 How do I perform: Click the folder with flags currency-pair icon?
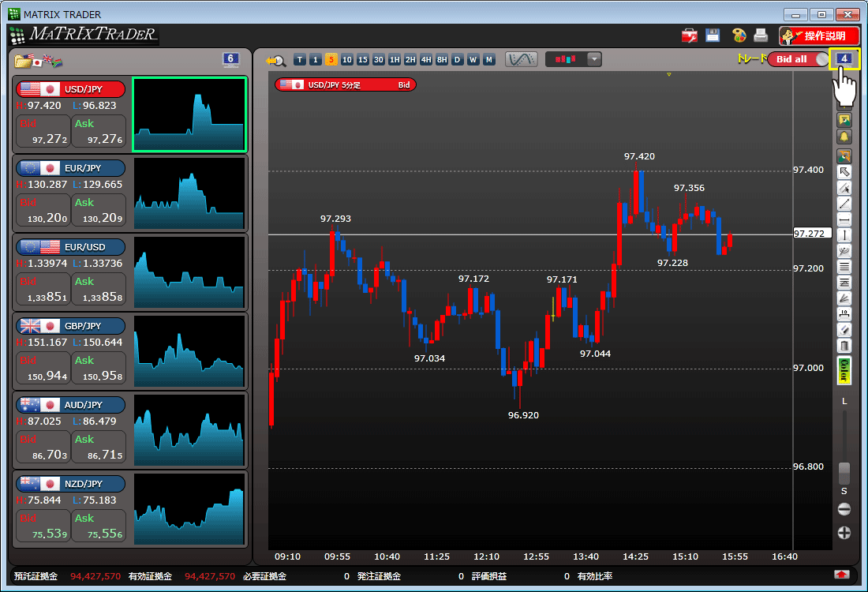point(38,60)
